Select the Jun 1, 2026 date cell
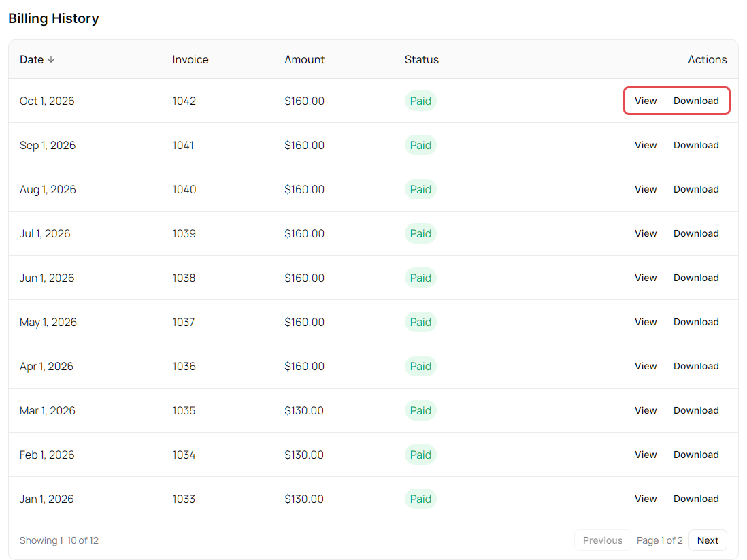Image resolution: width=747 pixels, height=560 pixels. point(47,278)
